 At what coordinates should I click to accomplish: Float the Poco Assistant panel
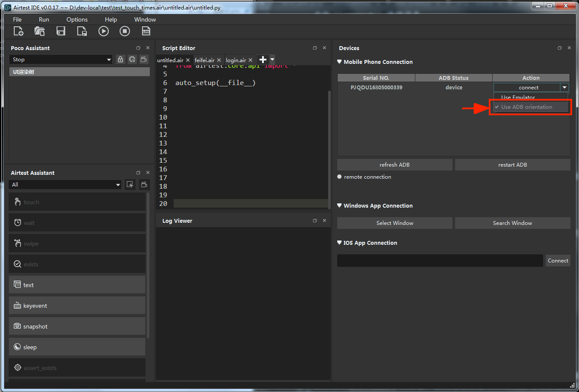138,48
